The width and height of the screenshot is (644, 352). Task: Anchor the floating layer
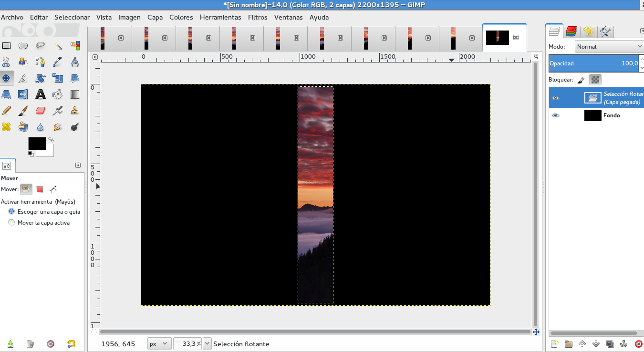624,344
